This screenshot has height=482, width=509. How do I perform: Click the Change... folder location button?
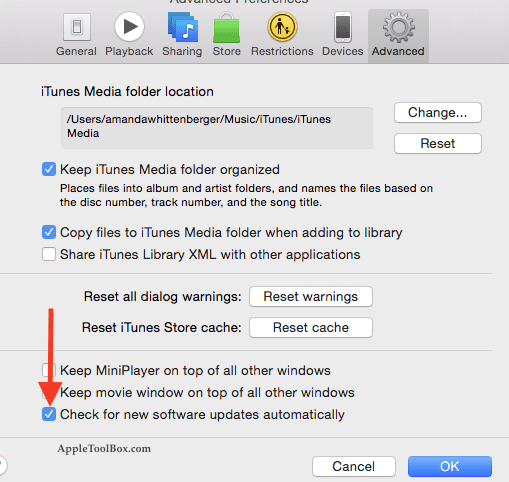(x=438, y=113)
